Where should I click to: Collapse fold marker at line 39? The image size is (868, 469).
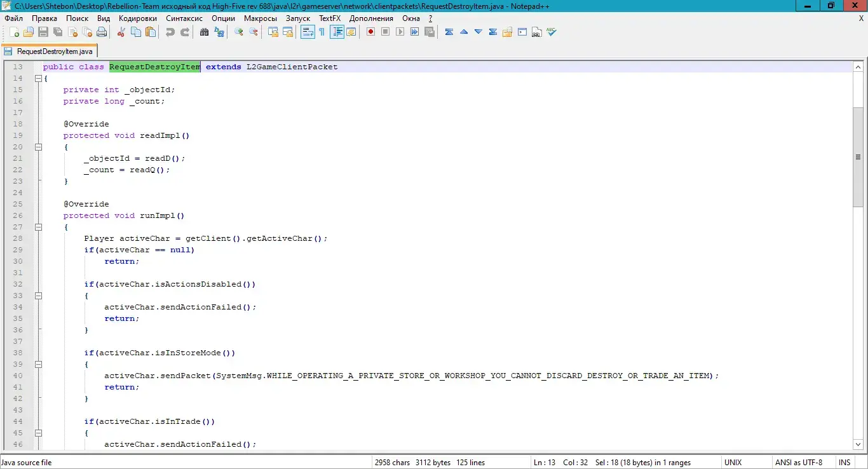[x=38, y=364]
